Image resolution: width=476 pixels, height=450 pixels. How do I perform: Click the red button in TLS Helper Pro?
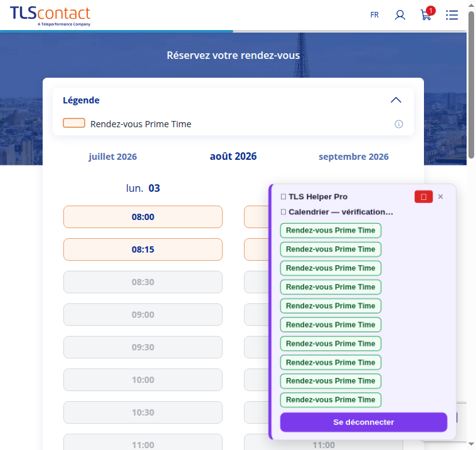(423, 197)
